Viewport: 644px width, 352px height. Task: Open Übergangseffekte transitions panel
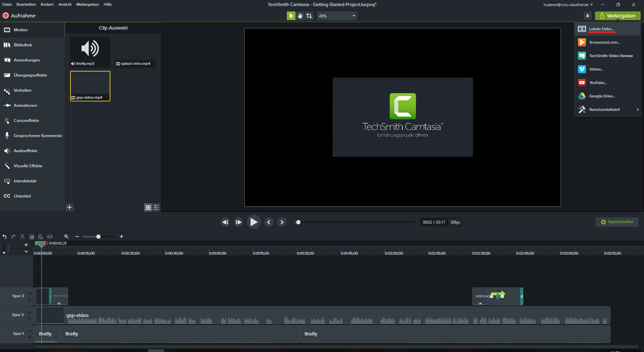point(32,75)
